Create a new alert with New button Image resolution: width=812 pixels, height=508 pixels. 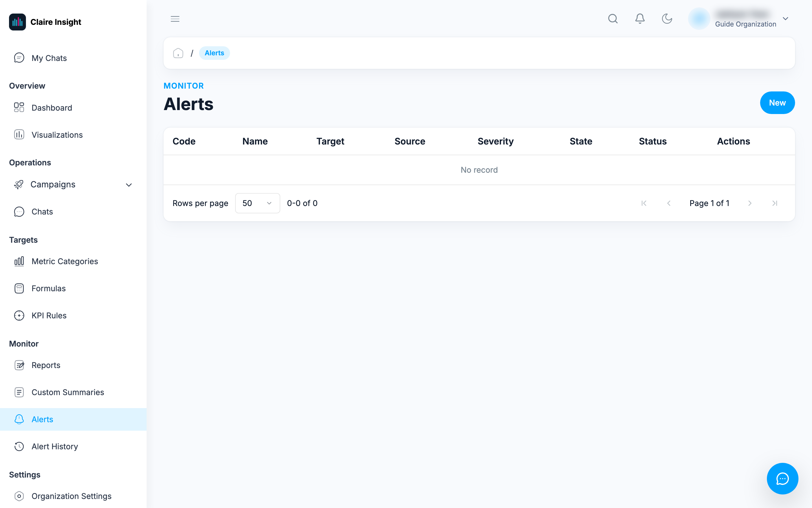click(x=777, y=103)
